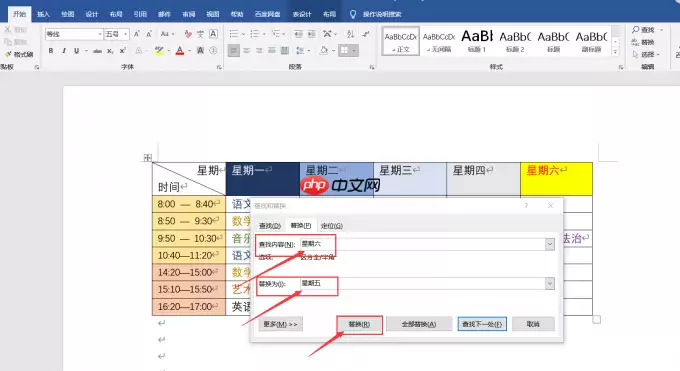
Task: Select the Heading 1 style thumbnail
Action: pos(477,41)
